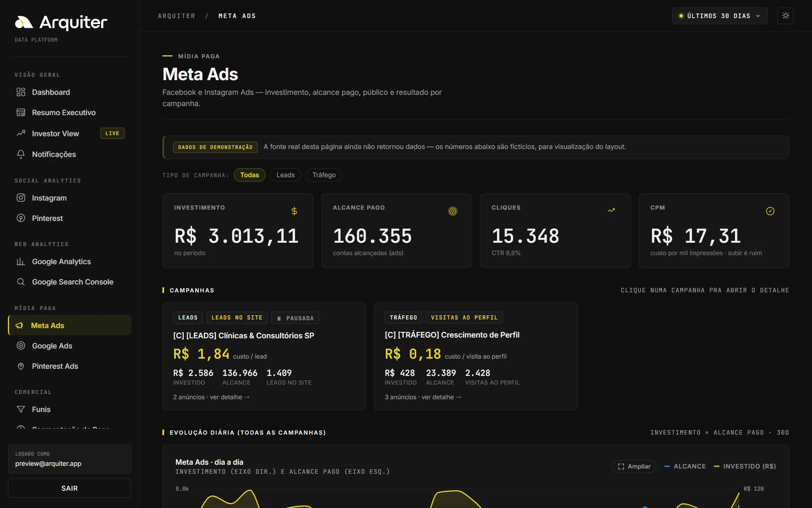The width and height of the screenshot is (812, 508).
Task: Open Instagram icon in sidebar
Action: coord(21,198)
